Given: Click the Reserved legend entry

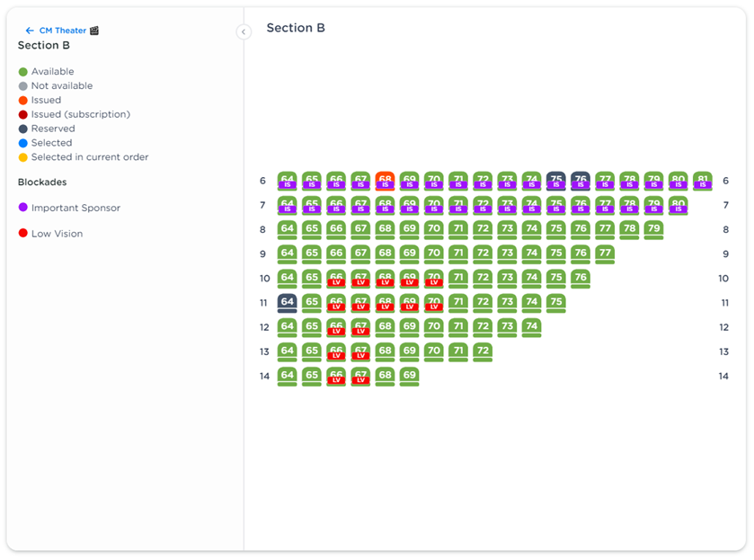Looking at the screenshot, I should (x=52, y=129).
